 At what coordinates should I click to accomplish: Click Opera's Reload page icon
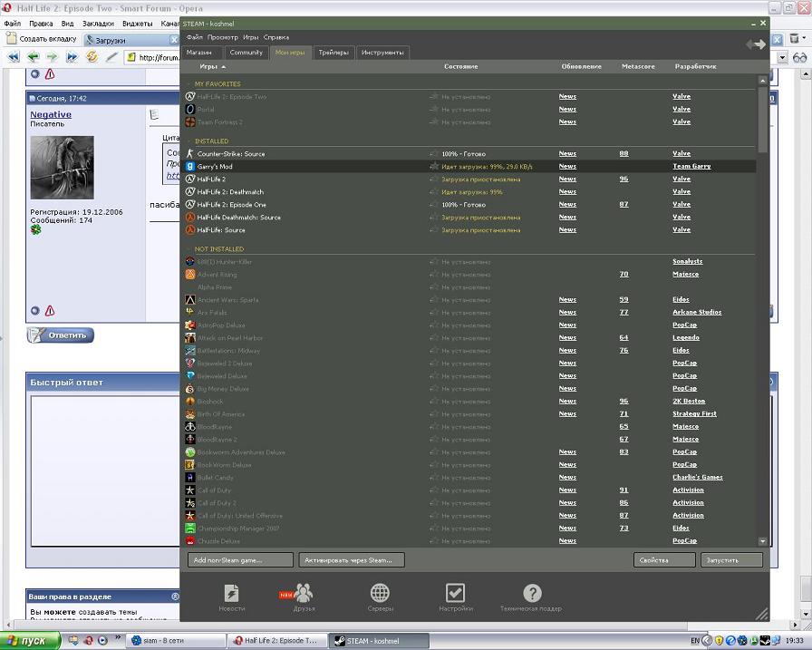pyautogui.click(x=92, y=57)
